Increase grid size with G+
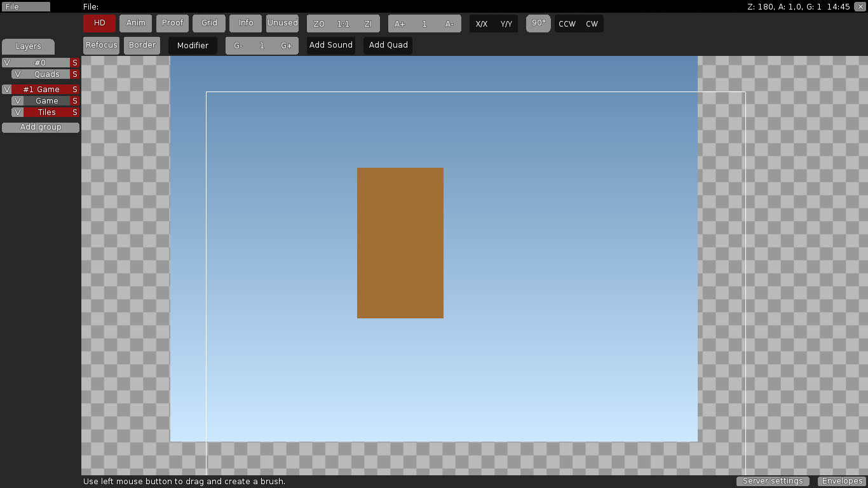This screenshot has height=488, width=868. coord(287,45)
